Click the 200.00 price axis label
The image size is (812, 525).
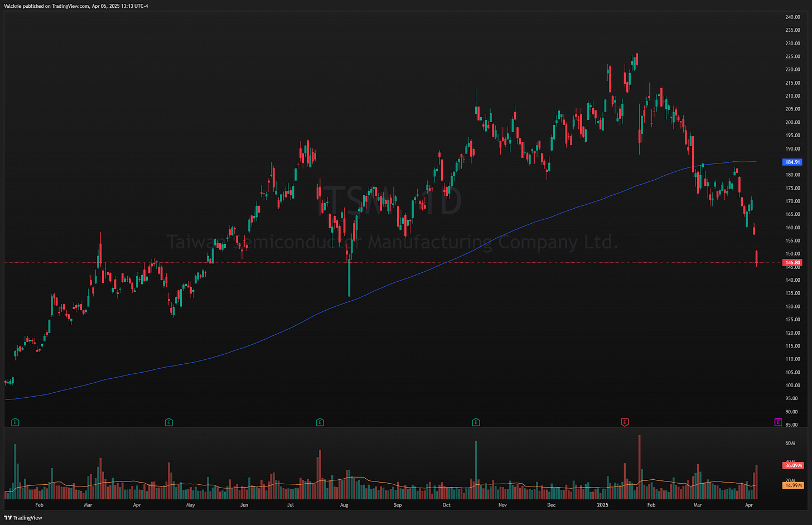[792, 123]
